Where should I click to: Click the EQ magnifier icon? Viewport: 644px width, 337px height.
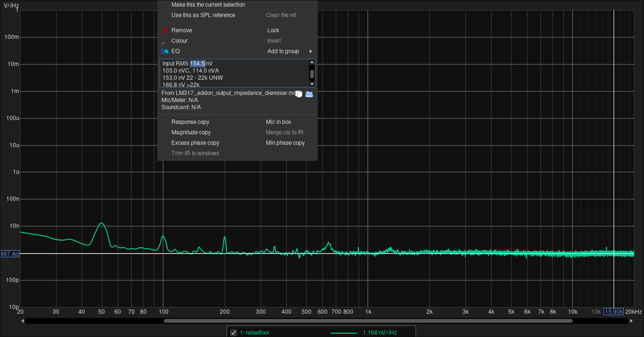[165, 51]
